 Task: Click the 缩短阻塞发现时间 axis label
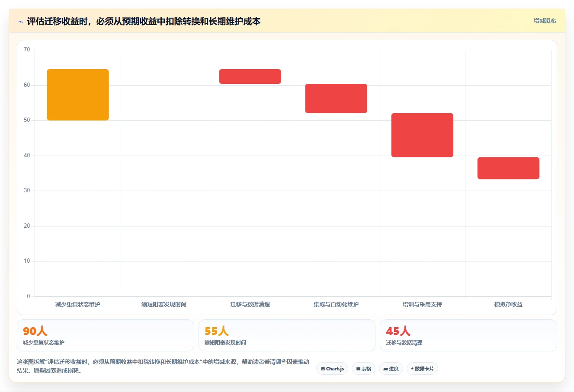164,304
